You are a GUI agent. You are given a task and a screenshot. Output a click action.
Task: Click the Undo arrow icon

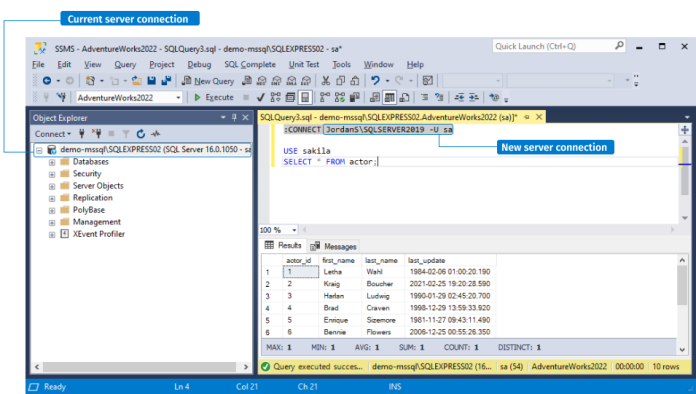click(376, 81)
